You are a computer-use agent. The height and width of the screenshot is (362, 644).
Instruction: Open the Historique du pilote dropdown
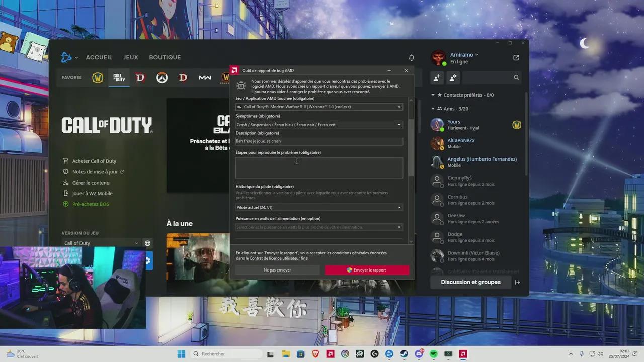(319, 207)
